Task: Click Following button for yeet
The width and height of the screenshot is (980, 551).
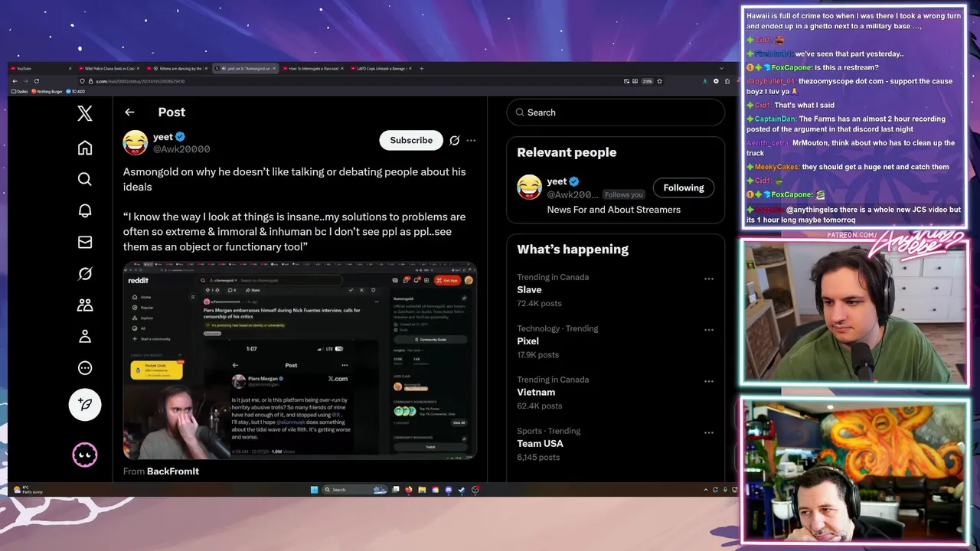Action: (x=684, y=187)
